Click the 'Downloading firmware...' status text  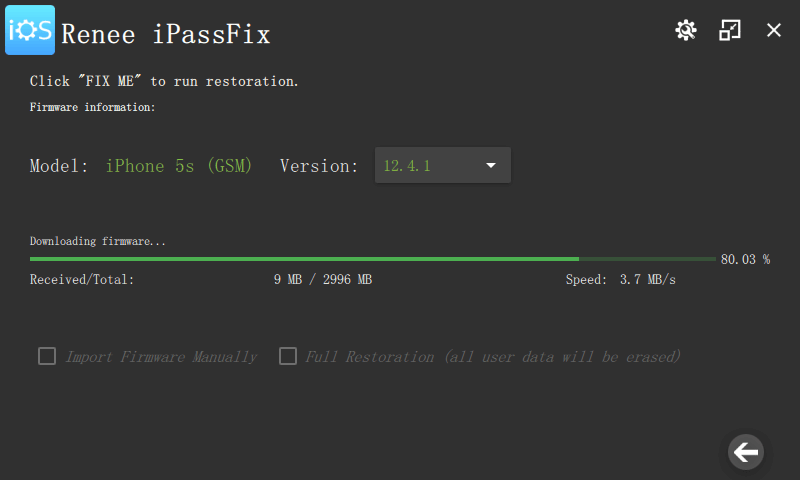click(98, 241)
